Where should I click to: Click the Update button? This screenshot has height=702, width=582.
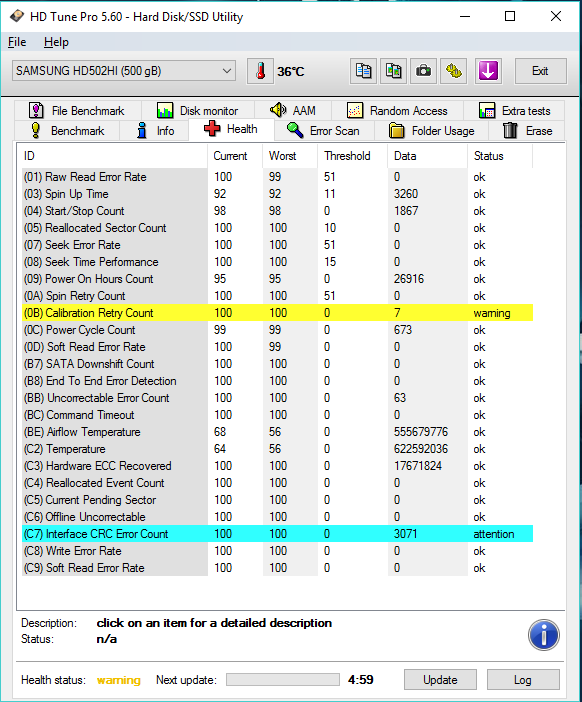click(440, 680)
